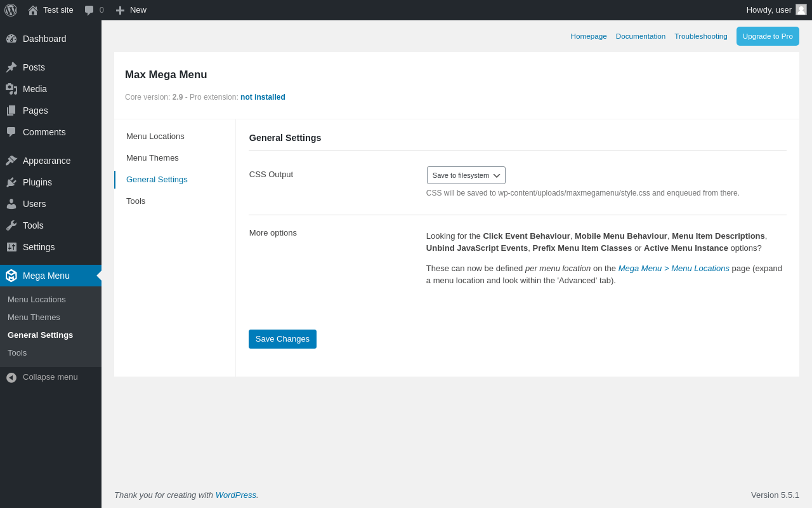Open the Dashboard icon in sidebar
This screenshot has height=508, width=812.
[11, 39]
